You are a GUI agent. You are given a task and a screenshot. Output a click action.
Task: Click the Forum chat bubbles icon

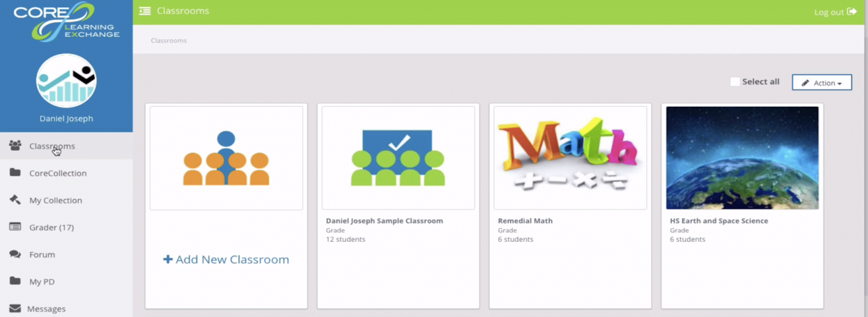pyautogui.click(x=15, y=254)
